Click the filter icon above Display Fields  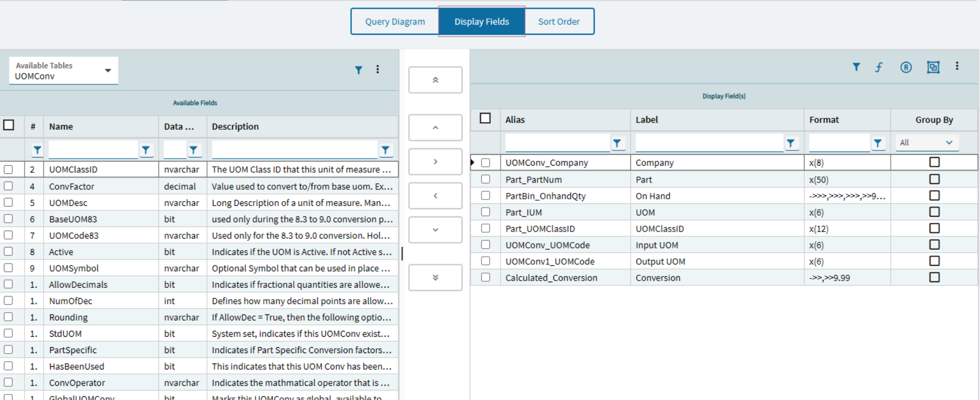856,67
